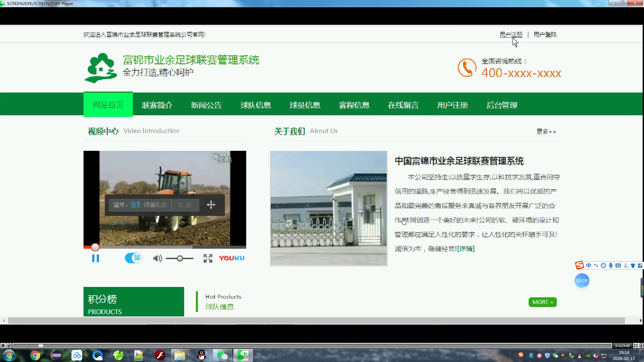The image size is (644, 362).
Task: Open the emoji smiley on IME bar
Action: pos(603,265)
